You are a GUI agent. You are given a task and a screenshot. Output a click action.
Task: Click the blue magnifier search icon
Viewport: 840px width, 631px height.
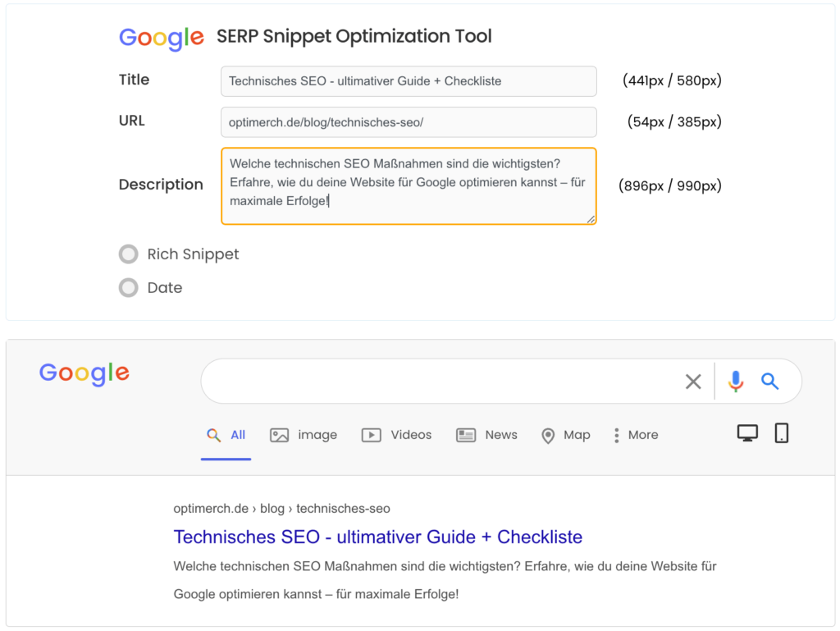click(769, 382)
